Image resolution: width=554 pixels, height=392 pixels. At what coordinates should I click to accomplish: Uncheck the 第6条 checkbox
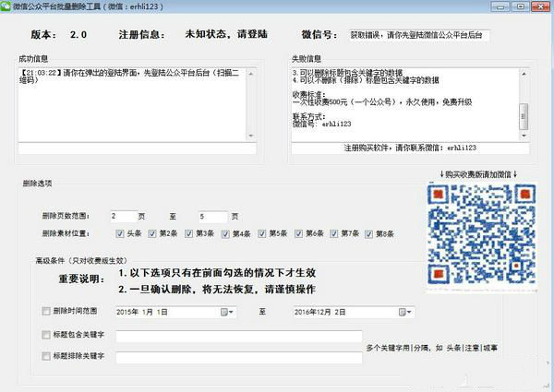[298, 233]
